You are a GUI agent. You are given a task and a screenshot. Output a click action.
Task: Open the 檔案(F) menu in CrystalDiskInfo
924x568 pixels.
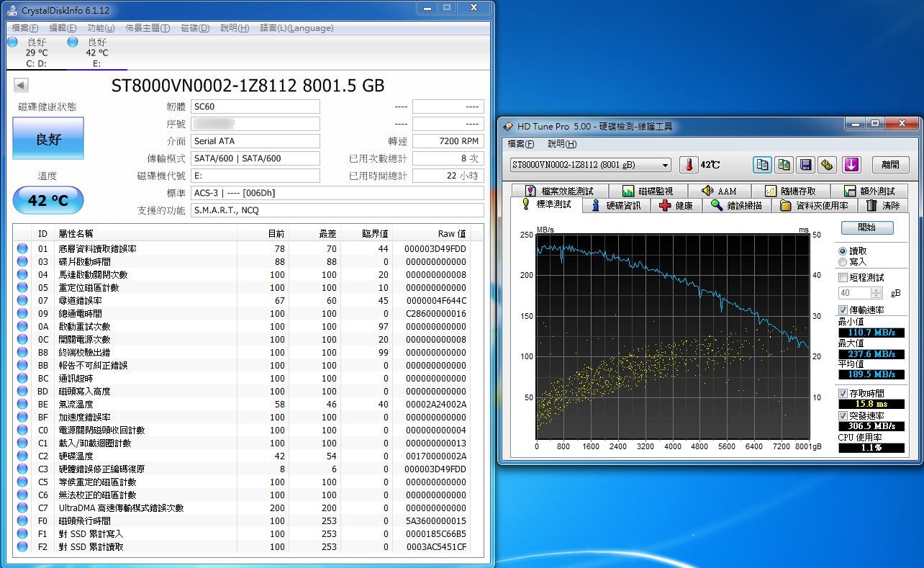pyautogui.click(x=25, y=28)
